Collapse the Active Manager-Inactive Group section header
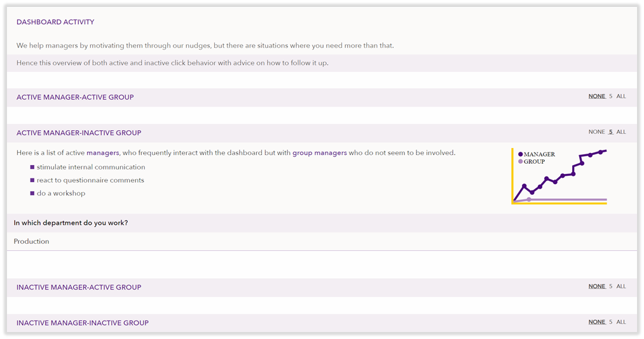Screen dimensions: 644x339 point(79,133)
